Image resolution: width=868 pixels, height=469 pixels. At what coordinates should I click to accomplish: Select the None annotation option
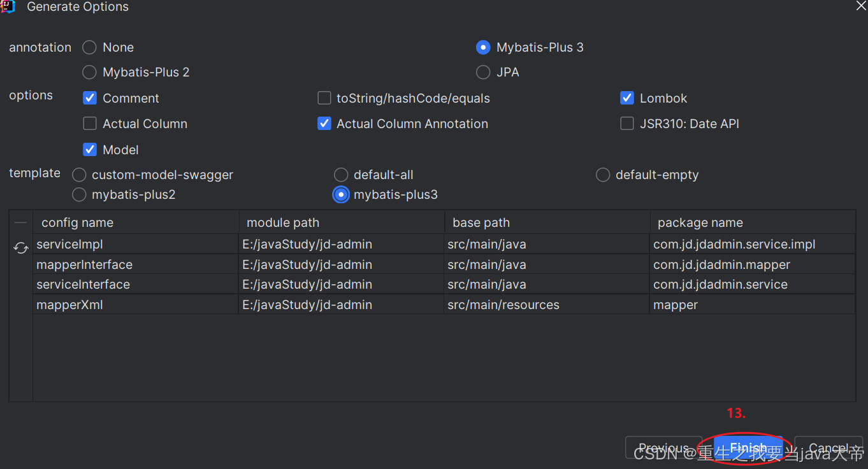click(x=90, y=47)
